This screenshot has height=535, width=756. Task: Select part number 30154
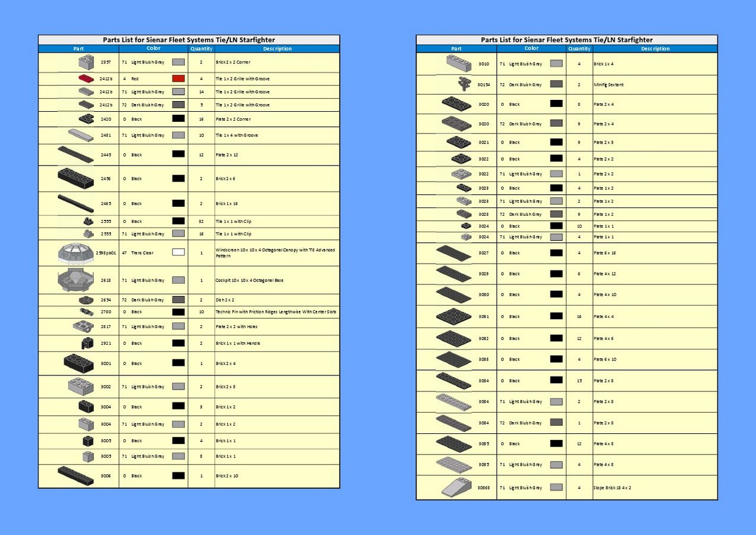coord(484,85)
